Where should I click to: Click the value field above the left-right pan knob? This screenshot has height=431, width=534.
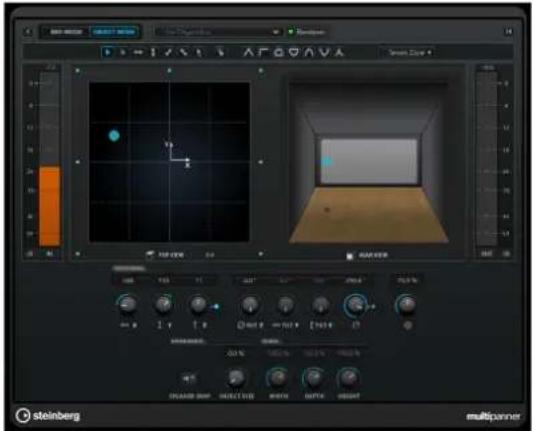pyautogui.click(x=128, y=281)
